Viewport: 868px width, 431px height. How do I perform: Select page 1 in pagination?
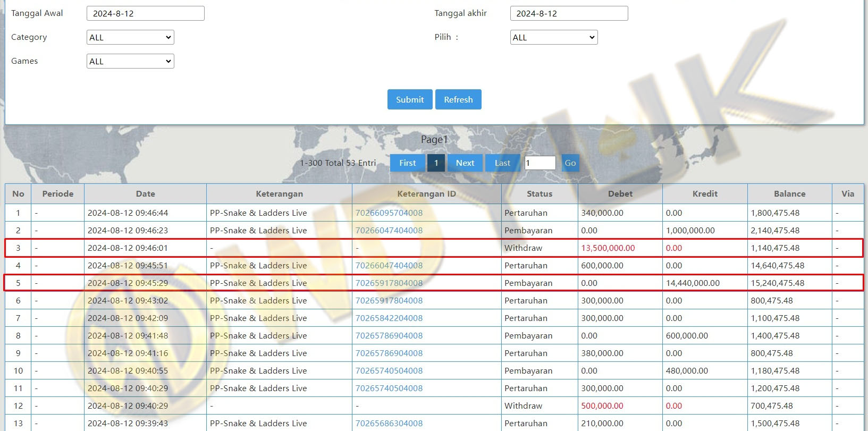point(436,163)
